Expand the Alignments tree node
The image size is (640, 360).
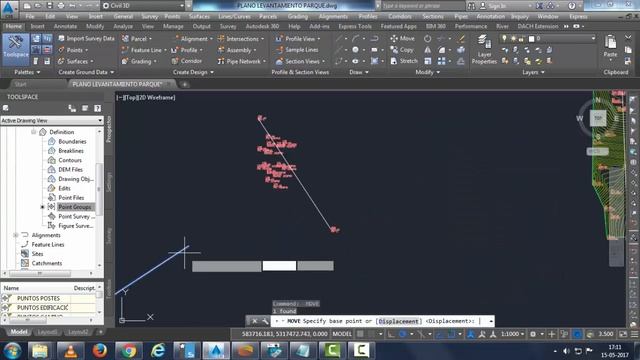(x=16, y=235)
